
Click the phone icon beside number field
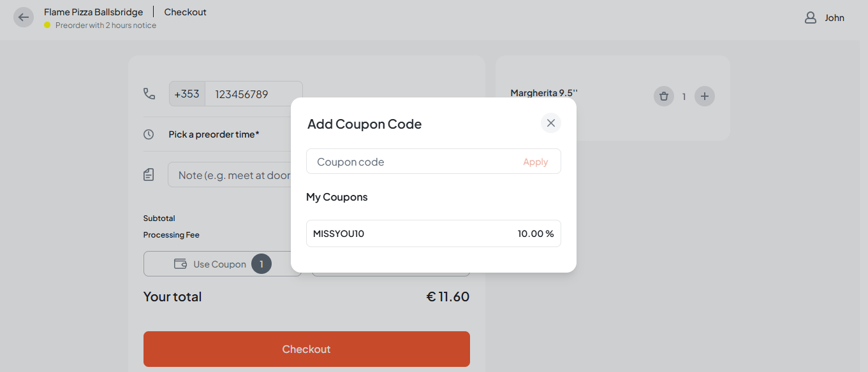(x=149, y=94)
